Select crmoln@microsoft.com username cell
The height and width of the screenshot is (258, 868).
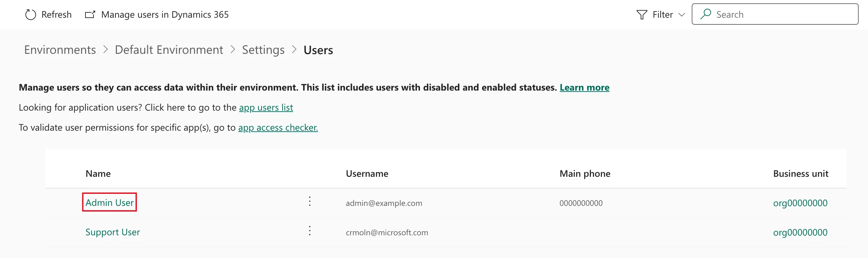pos(387,232)
